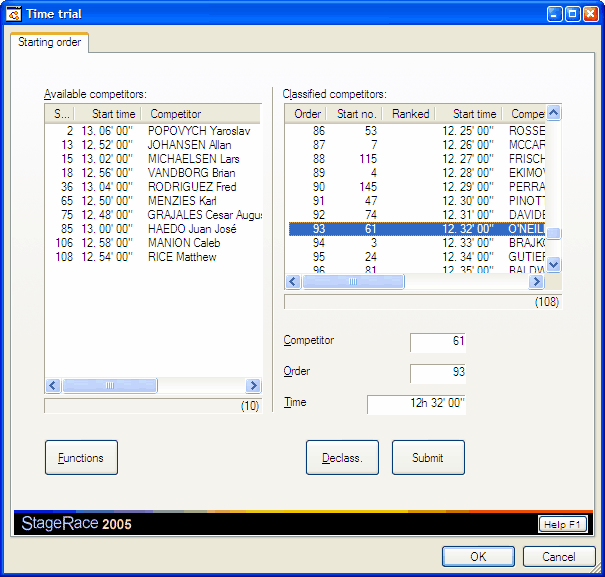Select JOHANSEN Allan row
Viewport: 605px width, 577px height.
(x=153, y=145)
